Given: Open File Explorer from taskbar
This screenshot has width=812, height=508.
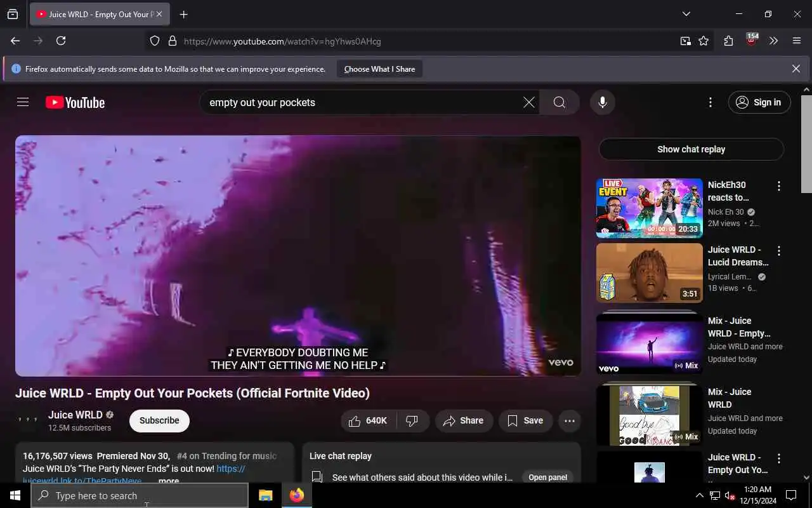Looking at the screenshot, I should coord(265,495).
